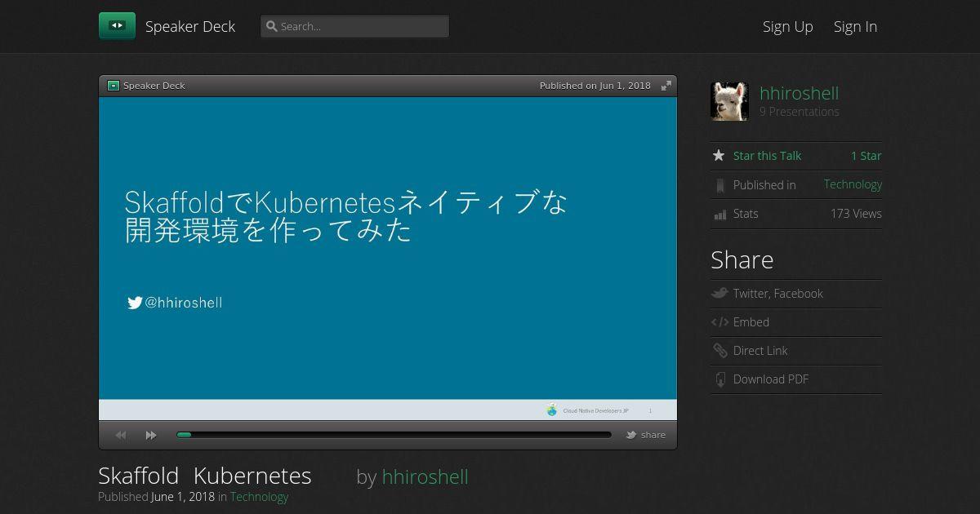Open the Direct Link option
The image size is (980, 514).
point(760,351)
